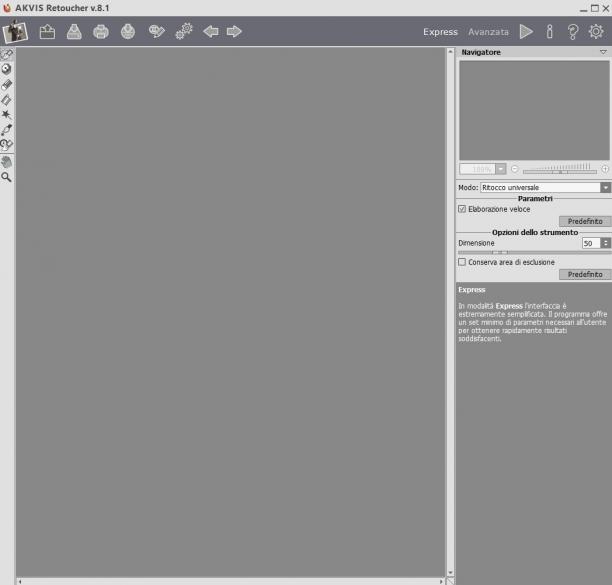Click the Navigatore preview area
The image size is (612, 585).
point(534,110)
